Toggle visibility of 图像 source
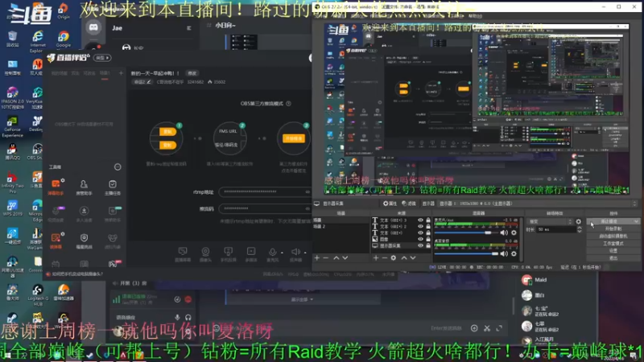Viewport: 644px width, 362px height. pos(420,239)
